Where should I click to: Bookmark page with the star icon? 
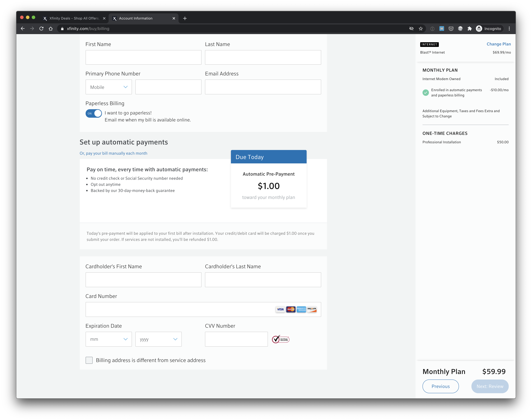click(421, 29)
